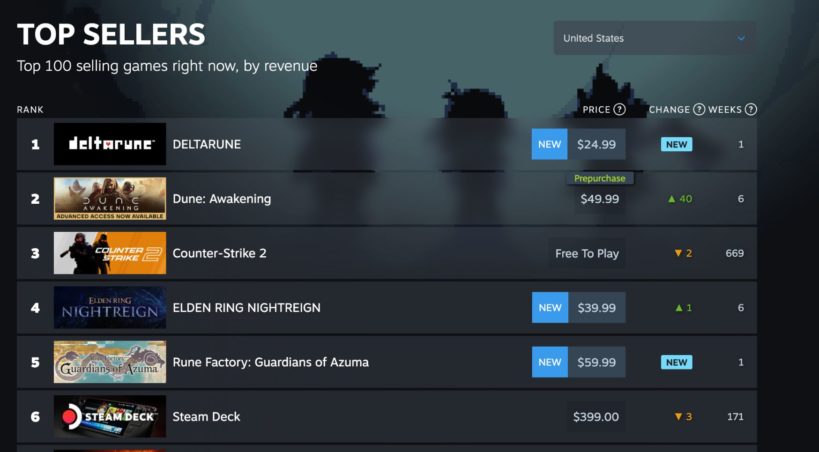
Task: Click the ELDEN RING NIGHTREIGN title
Action: tap(247, 308)
